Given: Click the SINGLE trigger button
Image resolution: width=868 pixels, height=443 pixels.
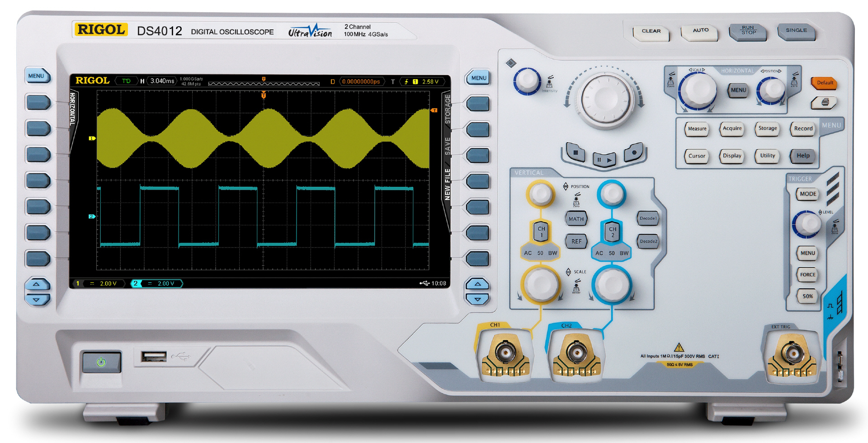Looking at the screenshot, I should (x=797, y=31).
